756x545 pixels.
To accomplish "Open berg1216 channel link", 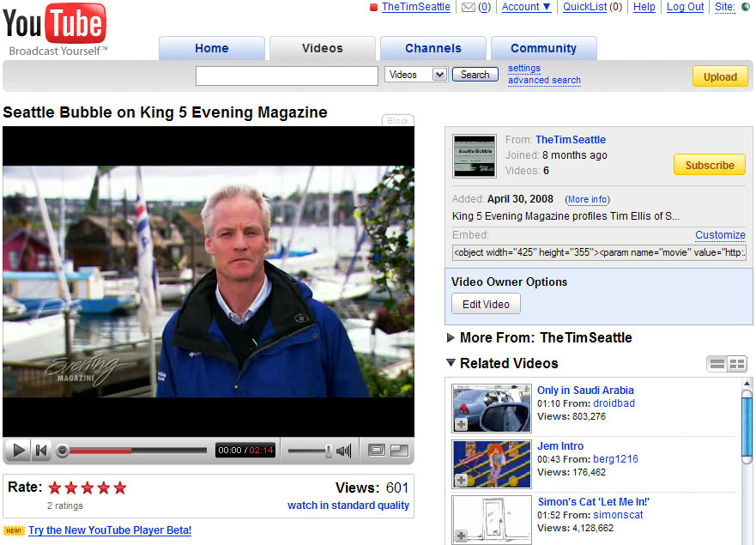I will coord(615,459).
